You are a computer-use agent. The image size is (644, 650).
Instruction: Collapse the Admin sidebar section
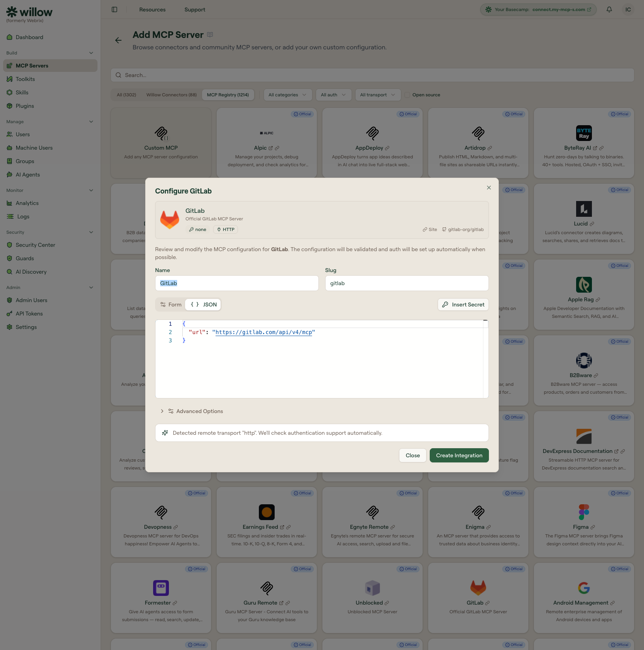pyautogui.click(x=91, y=287)
